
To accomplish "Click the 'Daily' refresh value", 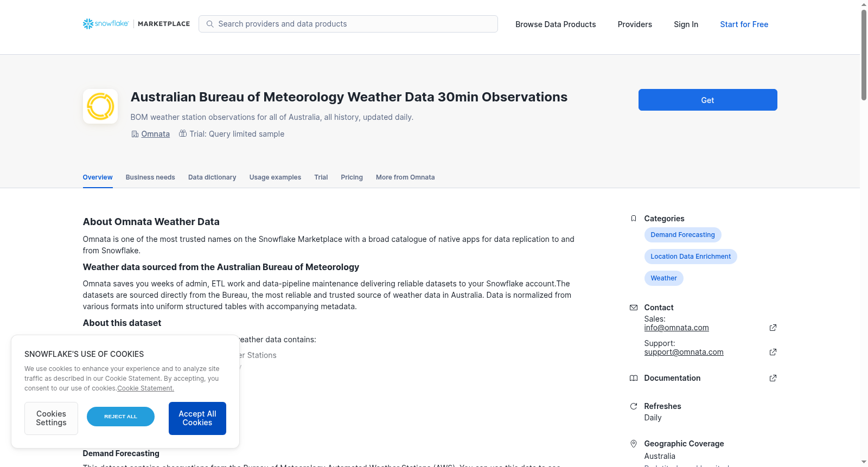I will (x=653, y=418).
